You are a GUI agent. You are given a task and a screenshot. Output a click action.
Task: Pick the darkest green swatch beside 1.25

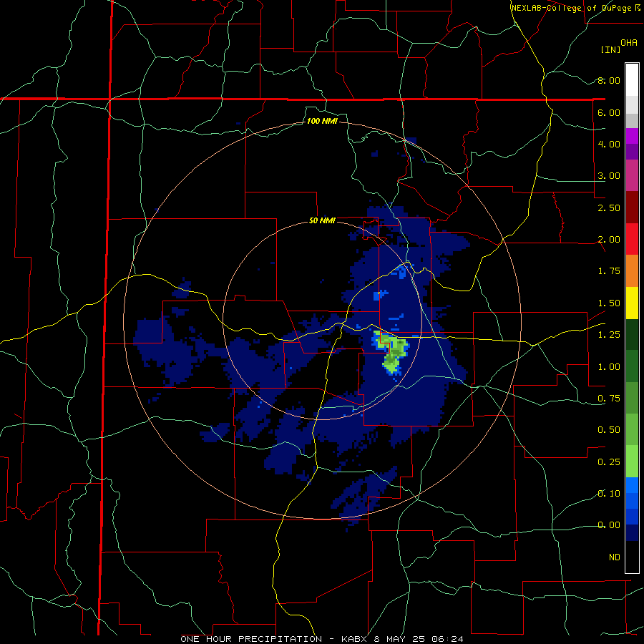(x=632, y=334)
